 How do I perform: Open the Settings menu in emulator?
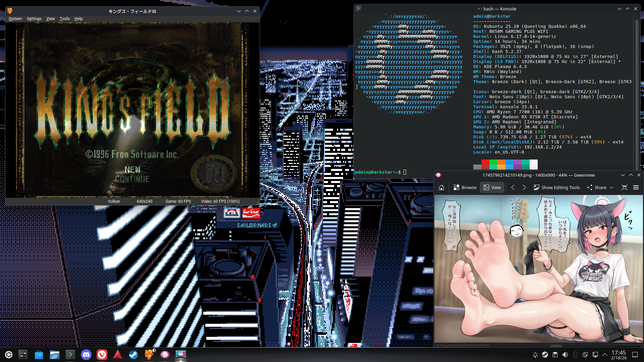(x=34, y=19)
